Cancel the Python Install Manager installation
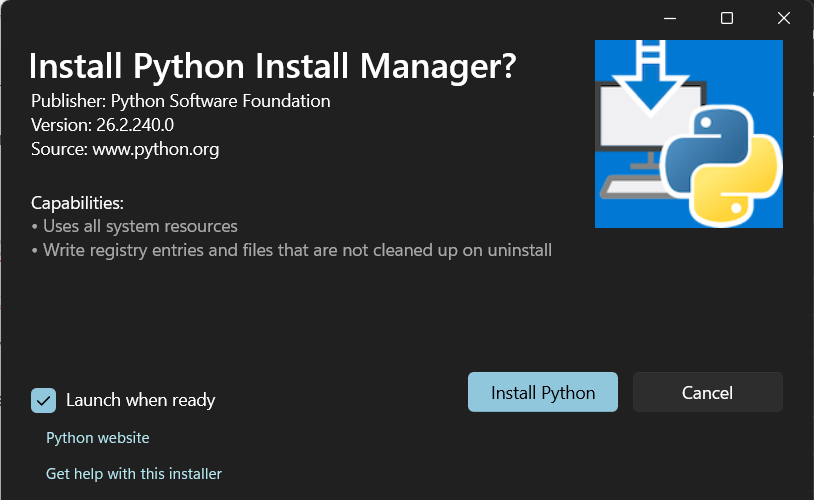 [708, 392]
